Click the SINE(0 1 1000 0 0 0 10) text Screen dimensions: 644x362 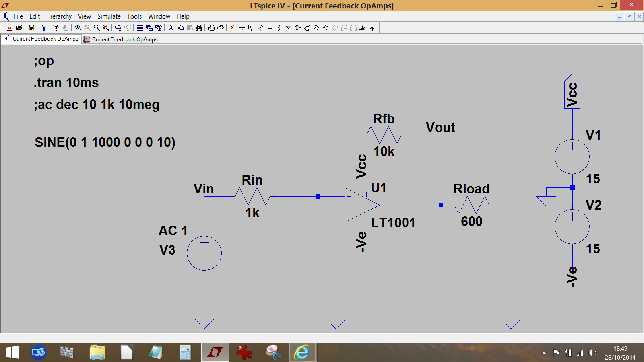(x=105, y=142)
